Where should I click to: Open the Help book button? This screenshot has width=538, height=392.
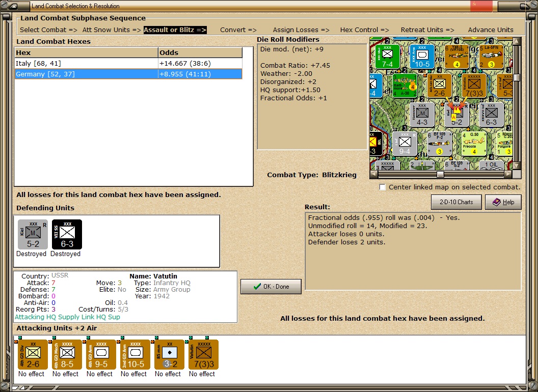click(x=503, y=202)
